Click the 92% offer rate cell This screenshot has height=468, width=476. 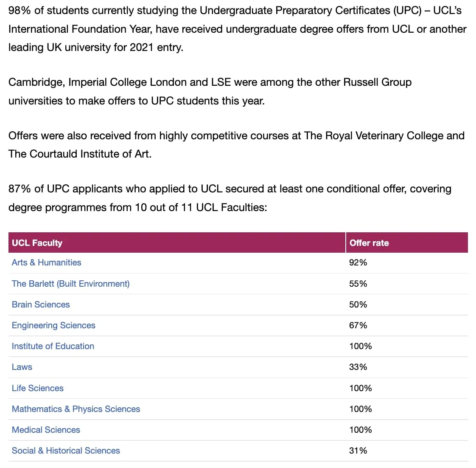(x=358, y=262)
